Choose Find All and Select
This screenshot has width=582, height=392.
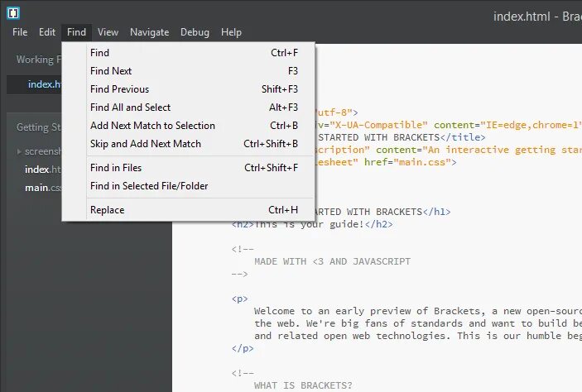click(189, 108)
